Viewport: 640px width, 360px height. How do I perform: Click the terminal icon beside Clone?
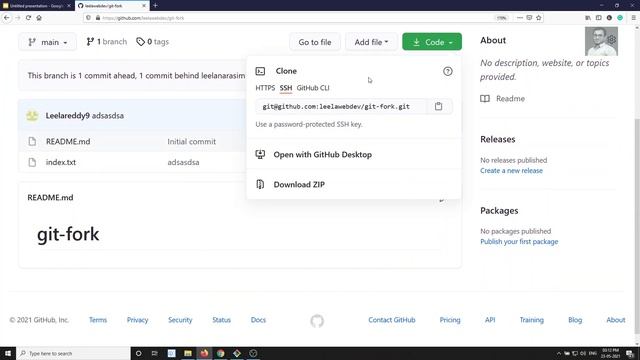pos(260,71)
